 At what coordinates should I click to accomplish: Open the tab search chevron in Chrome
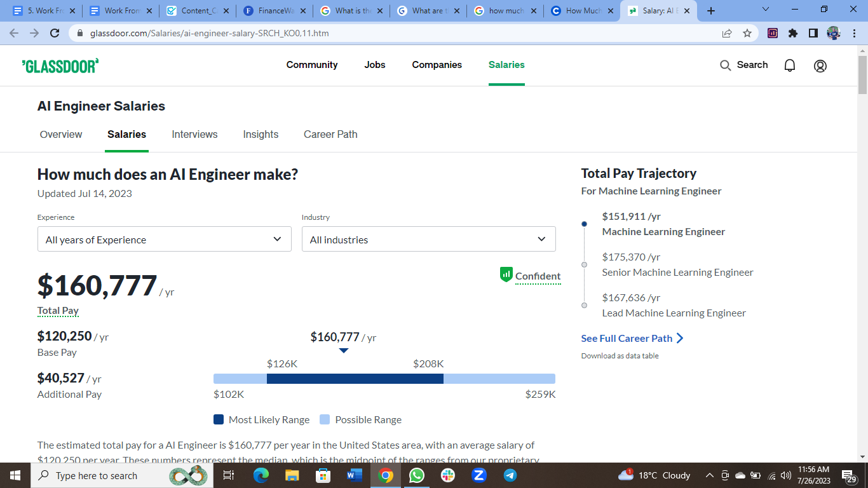point(765,10)
